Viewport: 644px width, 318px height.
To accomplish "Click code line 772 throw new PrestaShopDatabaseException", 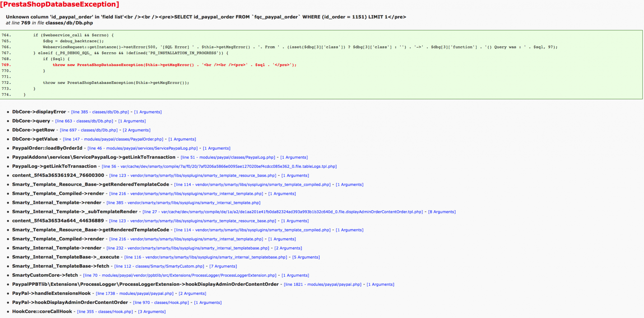I will [x=116, y=83].
